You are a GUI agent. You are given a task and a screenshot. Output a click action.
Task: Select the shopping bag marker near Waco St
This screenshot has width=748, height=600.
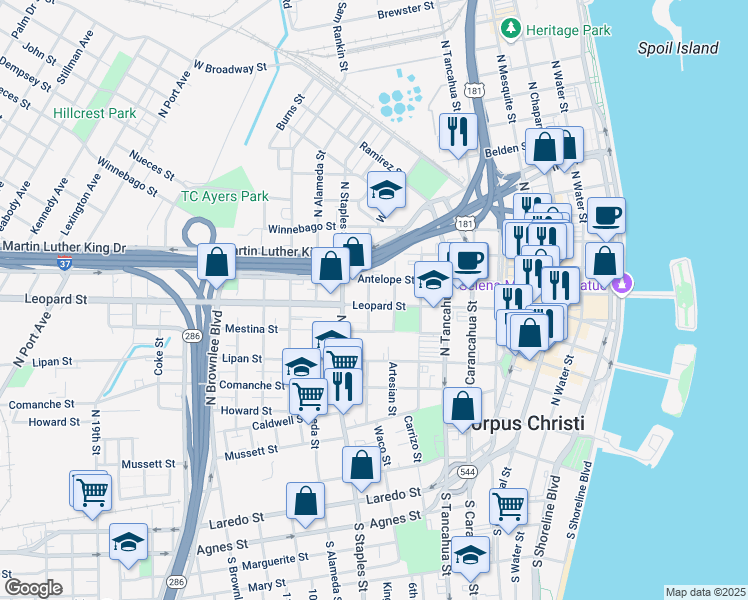click(x=361, y=465)
